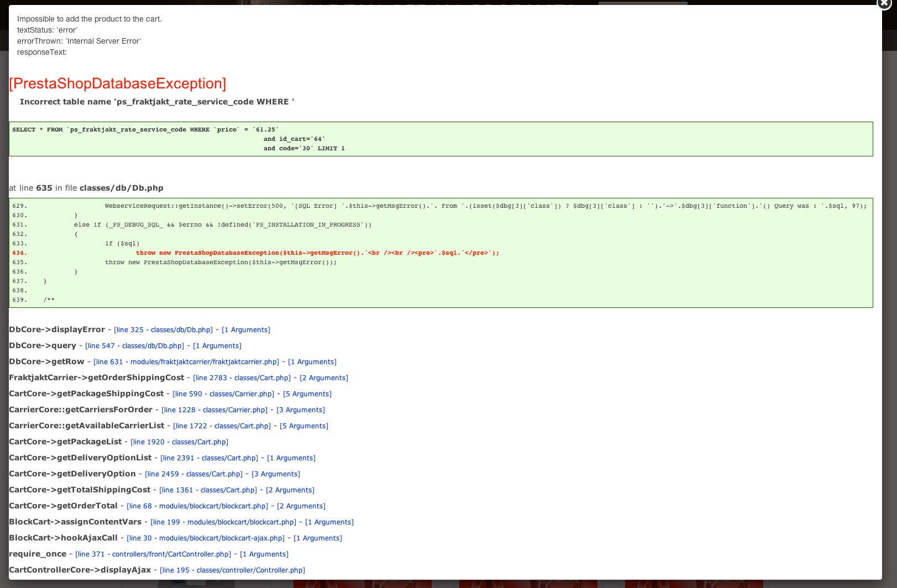The height and width of the screenshot is (588, 897).
Task: Click the highlighted red line 634 code
Action: (x=317, y=253)
